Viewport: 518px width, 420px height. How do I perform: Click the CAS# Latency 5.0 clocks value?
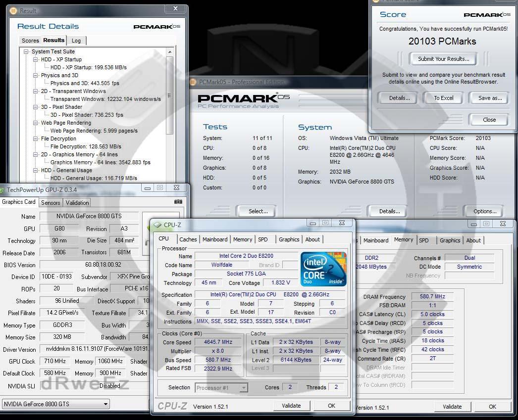coord(432,315)
